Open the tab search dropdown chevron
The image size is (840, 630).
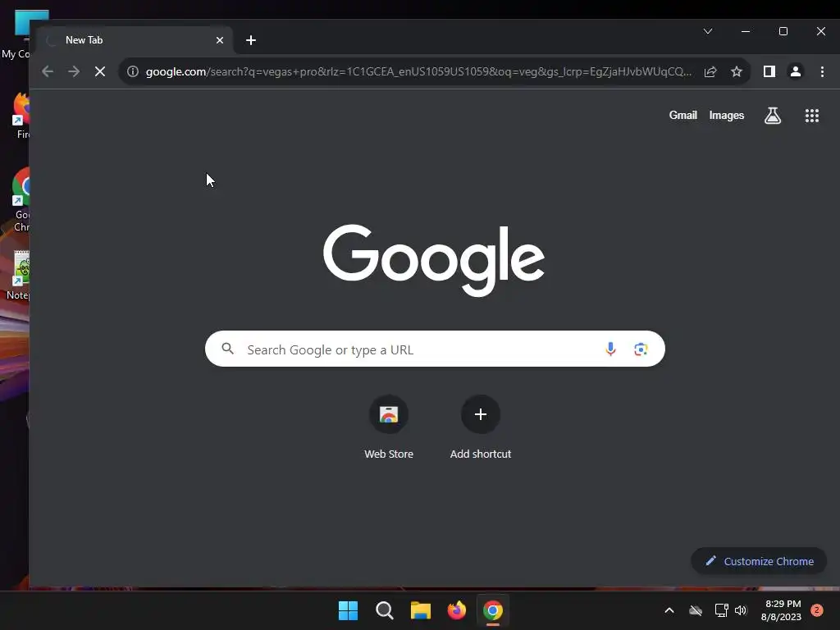708,31
